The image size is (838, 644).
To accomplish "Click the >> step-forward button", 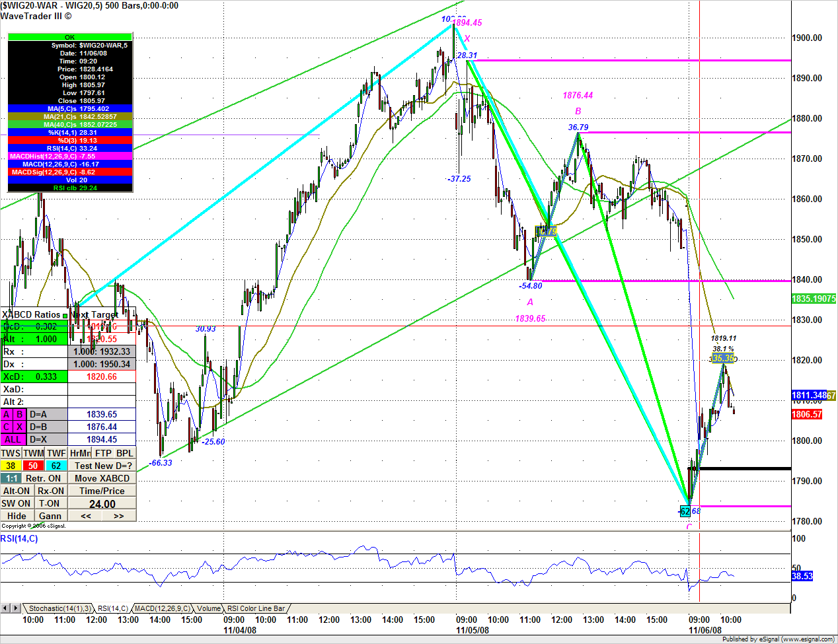I will (x=119, y=516).
